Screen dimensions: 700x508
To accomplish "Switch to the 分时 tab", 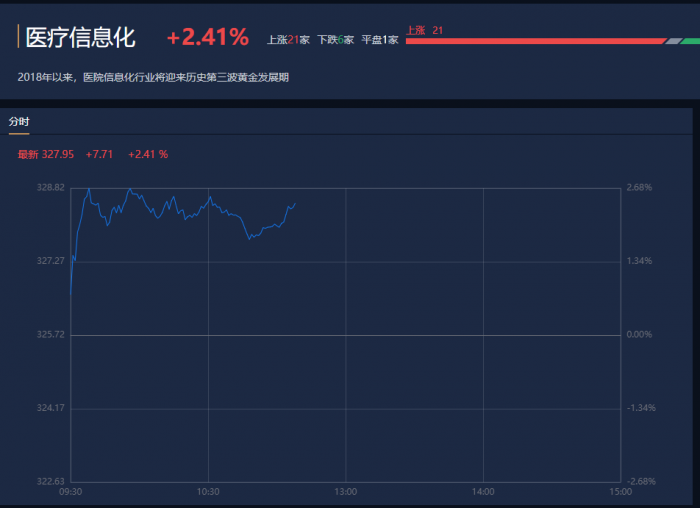I will pyautogui.click(x=19, y=121).
